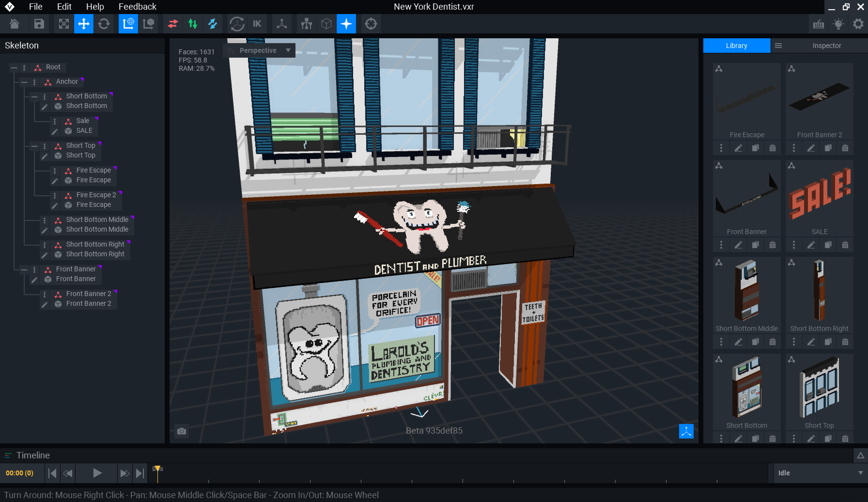Collapse the Root node in the Skeleton tree

click(14, 67)
